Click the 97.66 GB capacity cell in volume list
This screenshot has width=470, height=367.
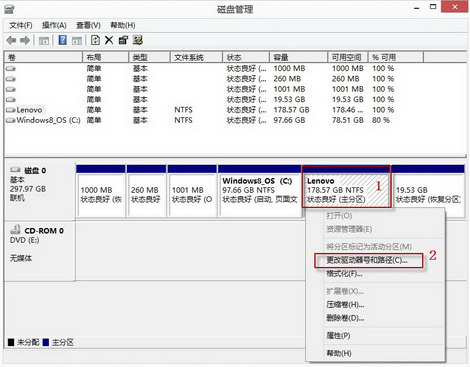tap(289, 120)
